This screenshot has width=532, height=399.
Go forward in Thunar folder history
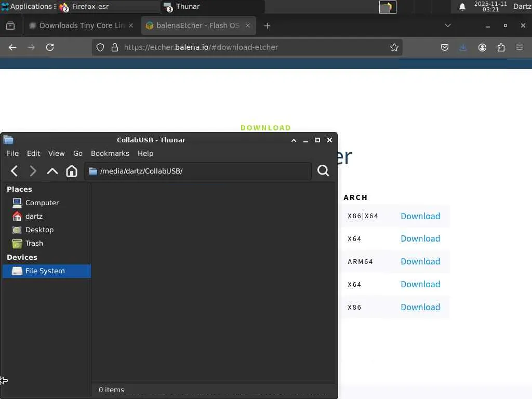pyautogui.click(x=33, y=171)
